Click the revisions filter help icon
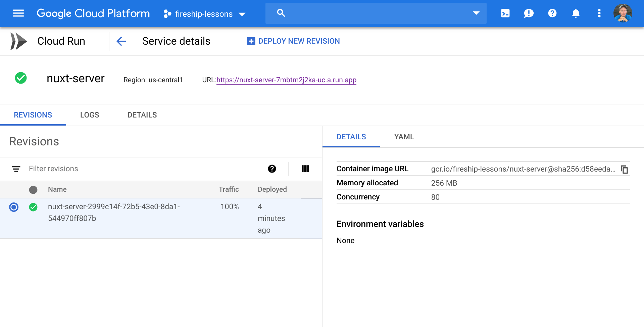This screenshot has height=327, width=644. click(272, 169)
